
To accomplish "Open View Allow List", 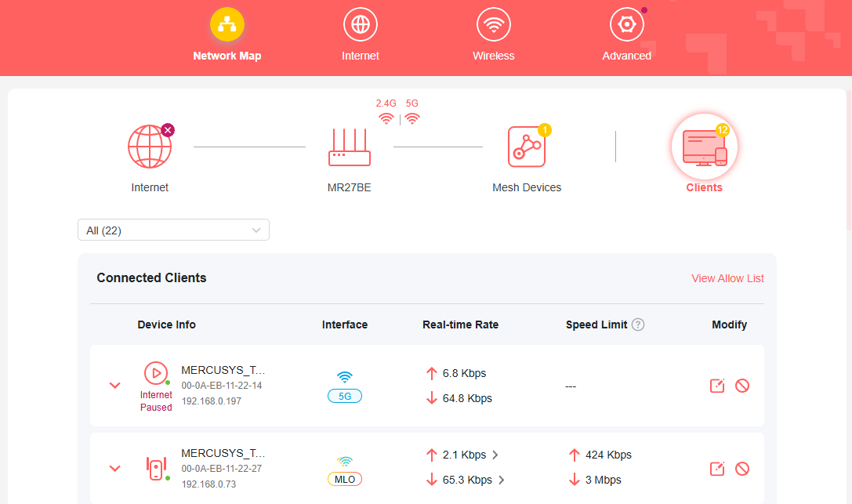I will point(727,278).
